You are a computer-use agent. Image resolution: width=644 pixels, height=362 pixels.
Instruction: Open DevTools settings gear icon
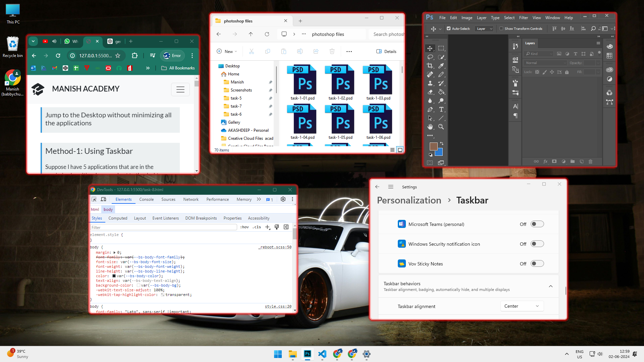[283, 199]
